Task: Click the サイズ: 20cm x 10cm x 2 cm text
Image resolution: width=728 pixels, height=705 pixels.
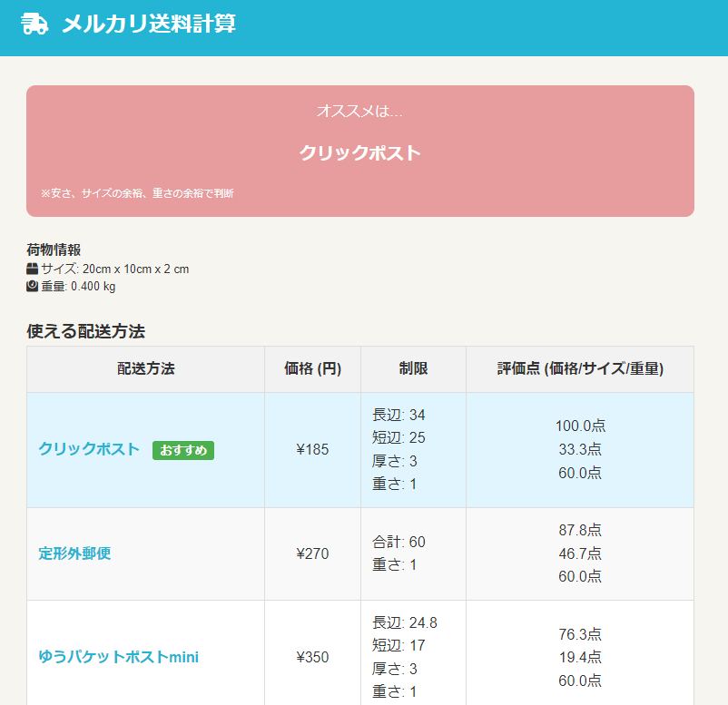Action: click(115, 269)
